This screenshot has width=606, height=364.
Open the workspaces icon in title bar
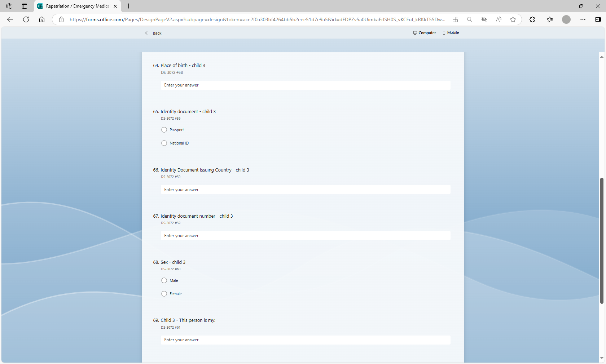(9, 6)
